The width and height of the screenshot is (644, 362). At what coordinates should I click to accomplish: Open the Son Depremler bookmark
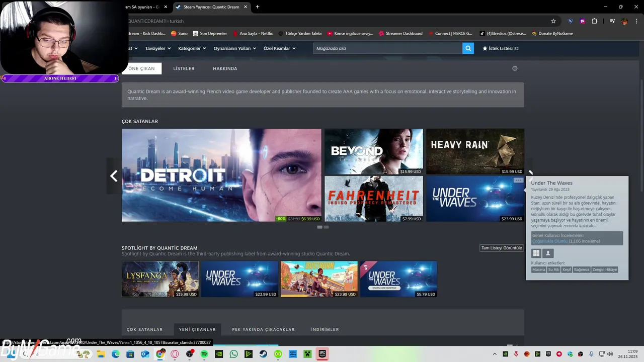pyautogui.click(x=210, y=34)
